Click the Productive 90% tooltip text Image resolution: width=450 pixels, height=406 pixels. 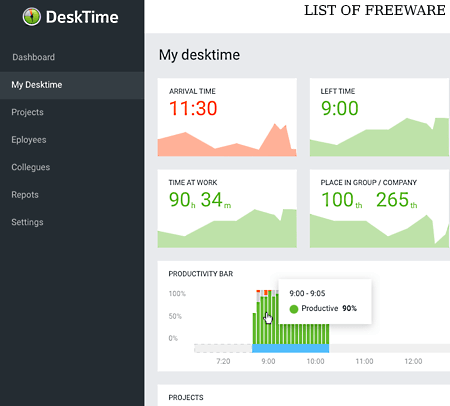click(329, 308)
